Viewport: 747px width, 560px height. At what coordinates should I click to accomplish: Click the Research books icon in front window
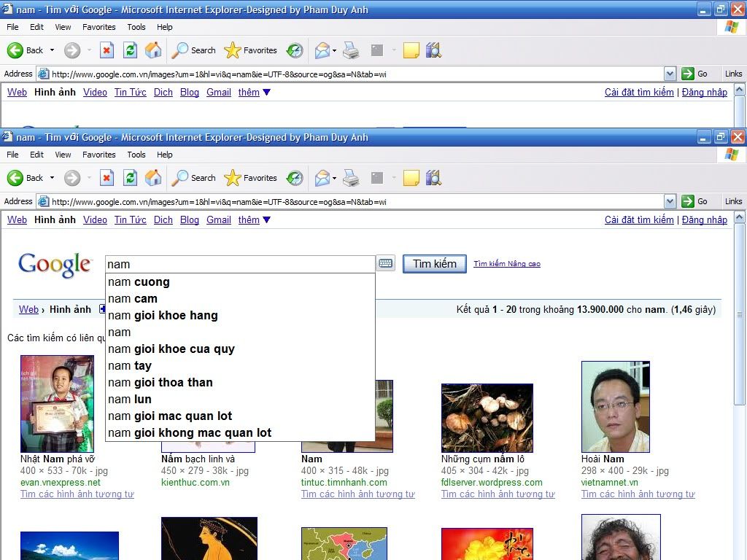tap(433, 178)
